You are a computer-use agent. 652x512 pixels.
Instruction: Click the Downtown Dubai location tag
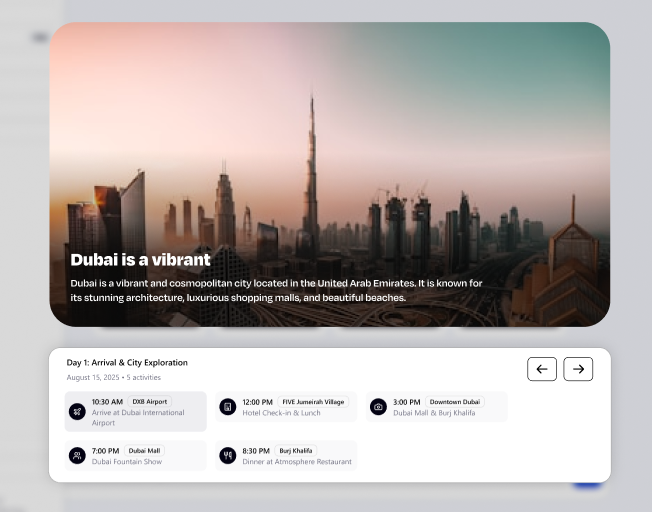(x=454, y=402)
